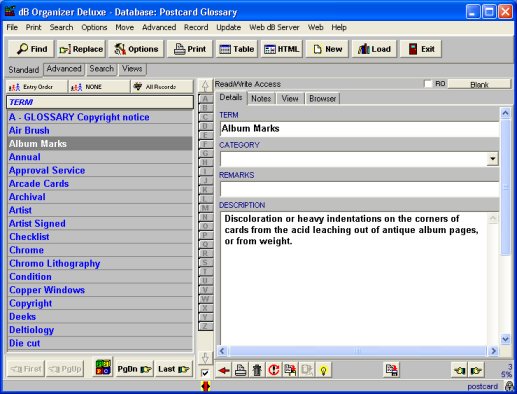This screenshot has width=517, height=394.
Task: Save record with the disk icon
Action: click(x=392, y=370)
